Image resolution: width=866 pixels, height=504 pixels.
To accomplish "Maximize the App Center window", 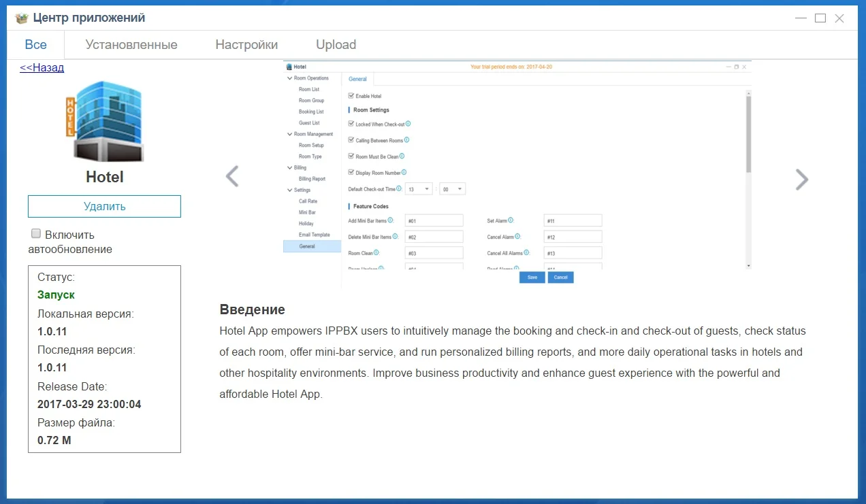I will click(820, 18).
